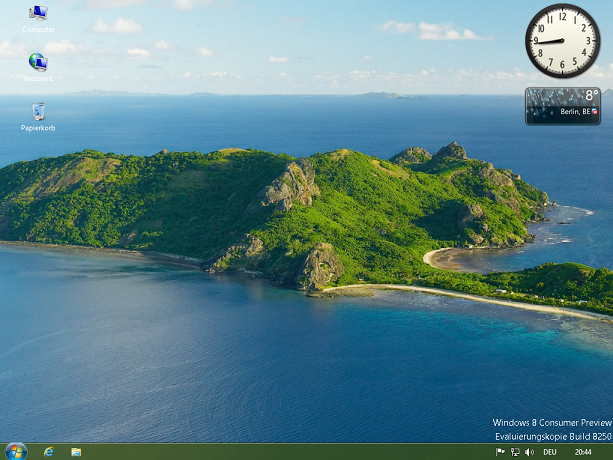Select the Computer desktop icon

(x=38, y=14)
